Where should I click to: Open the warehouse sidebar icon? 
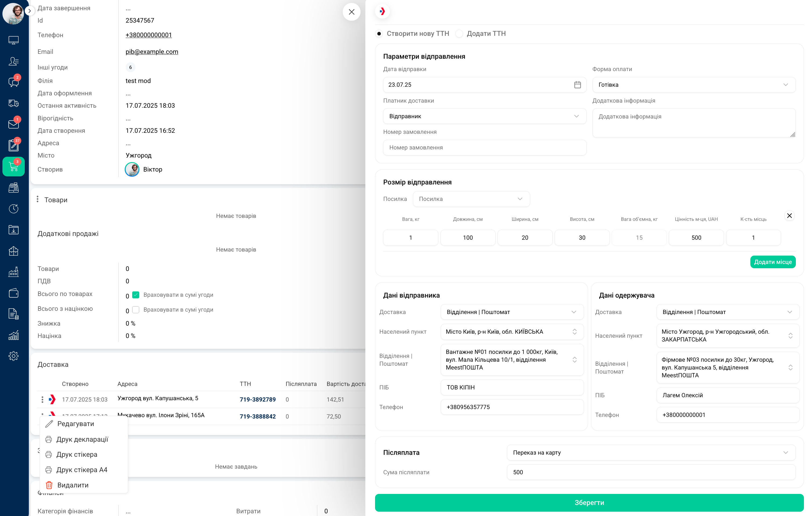[13, 251]
